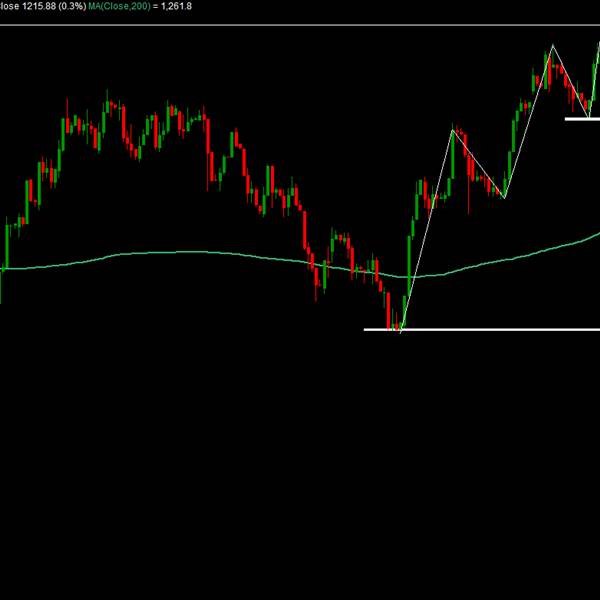Click the 1,261.8 moving average value

176,6
